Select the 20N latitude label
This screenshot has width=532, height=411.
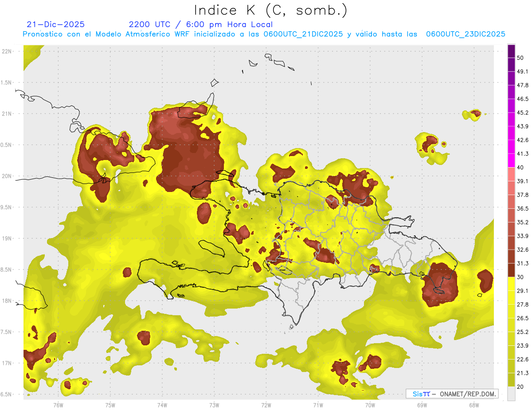(7, 176)
